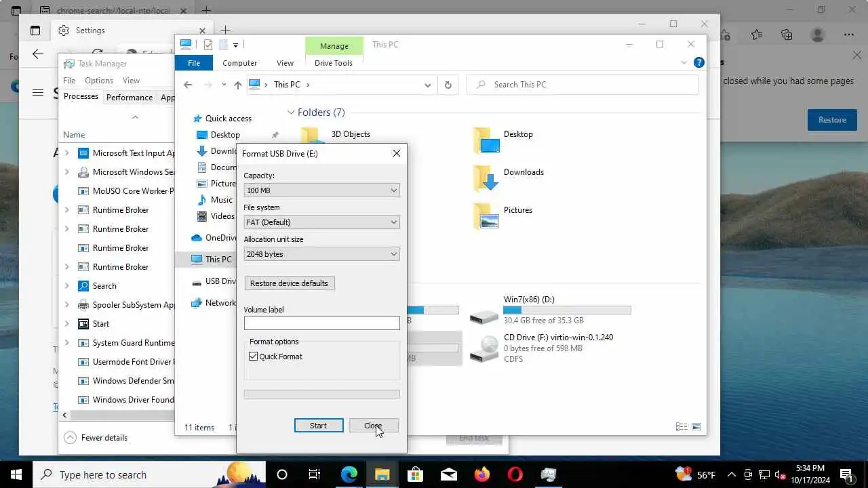
Task: Open Windows Start menu
Action: tap(16, 474)
